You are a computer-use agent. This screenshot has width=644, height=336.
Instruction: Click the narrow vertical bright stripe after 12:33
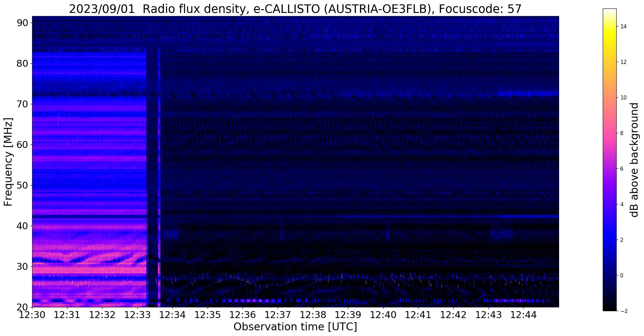point(159,178)
